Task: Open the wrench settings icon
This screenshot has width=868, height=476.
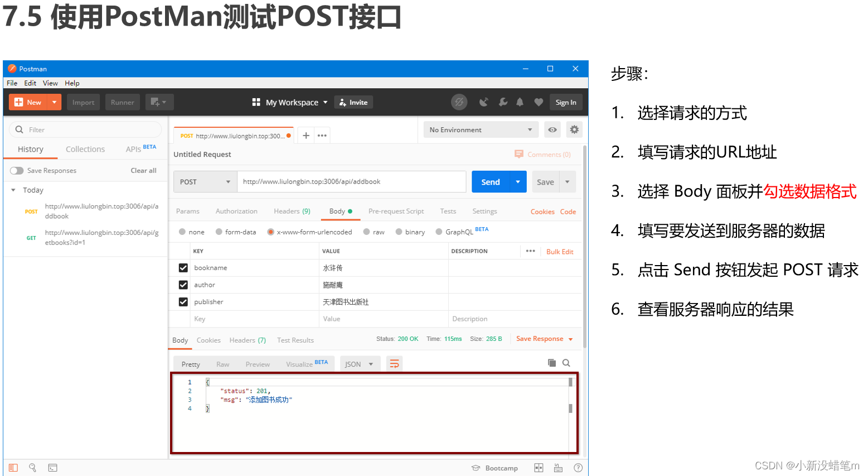Action: tap(503, 102)
